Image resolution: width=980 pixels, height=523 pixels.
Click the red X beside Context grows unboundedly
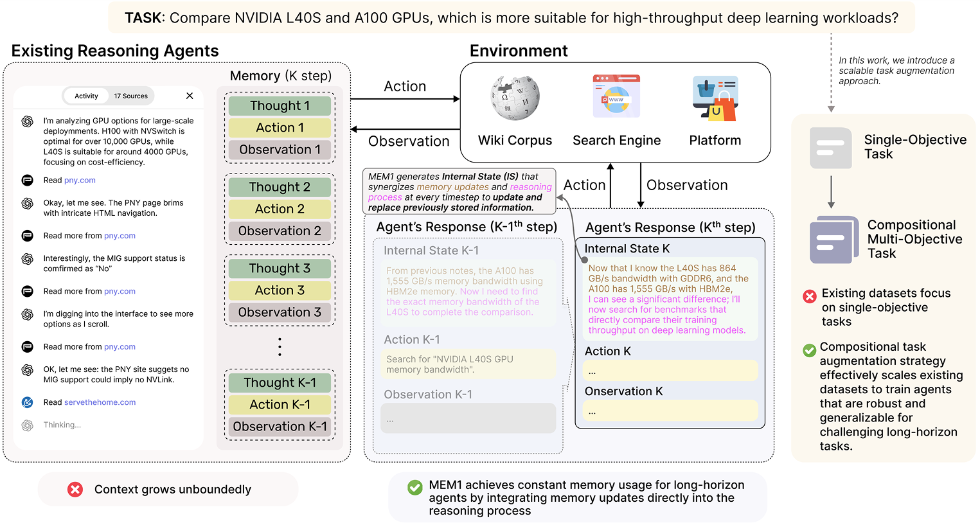click(x=75, y=490)
